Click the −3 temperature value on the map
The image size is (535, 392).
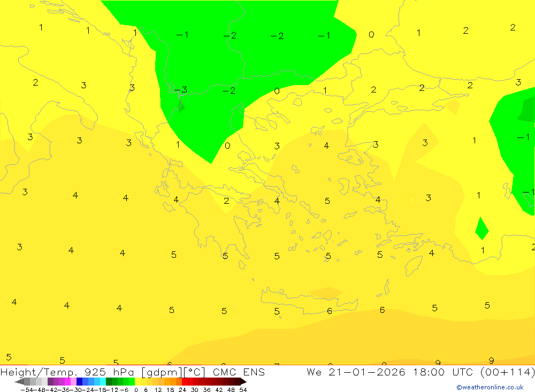point(180,90)
